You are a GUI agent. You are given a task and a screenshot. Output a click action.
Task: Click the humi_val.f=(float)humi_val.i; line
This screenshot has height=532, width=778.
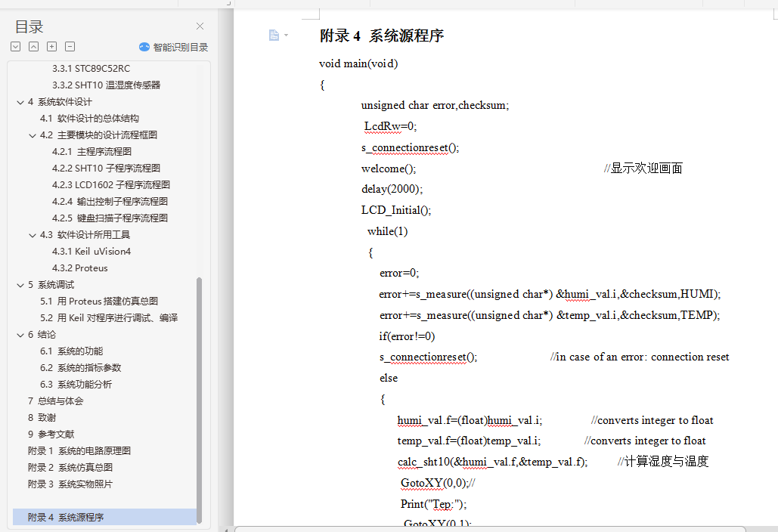point(470,420)
